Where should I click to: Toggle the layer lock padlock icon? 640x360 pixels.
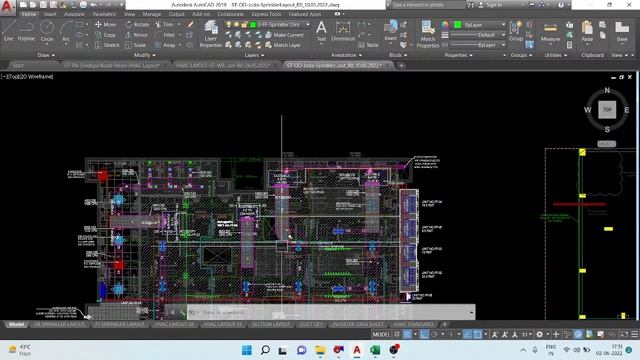[244, 25]
